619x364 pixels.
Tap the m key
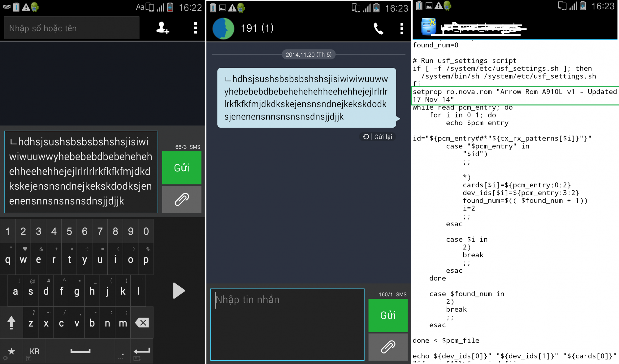click(123, 323)
